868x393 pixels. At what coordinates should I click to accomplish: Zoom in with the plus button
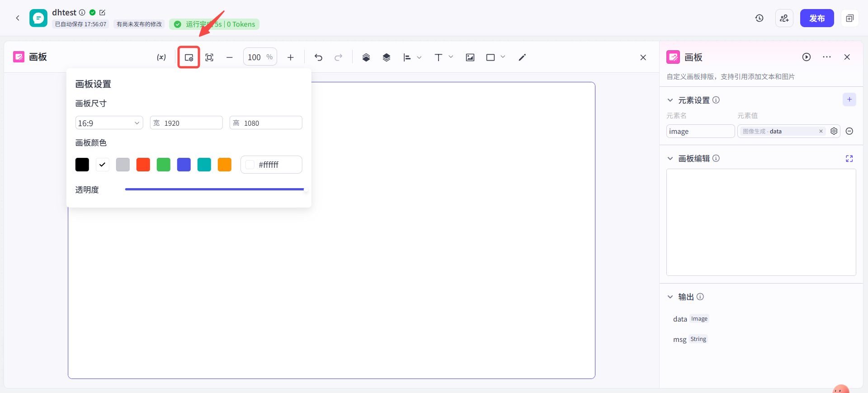291,57
